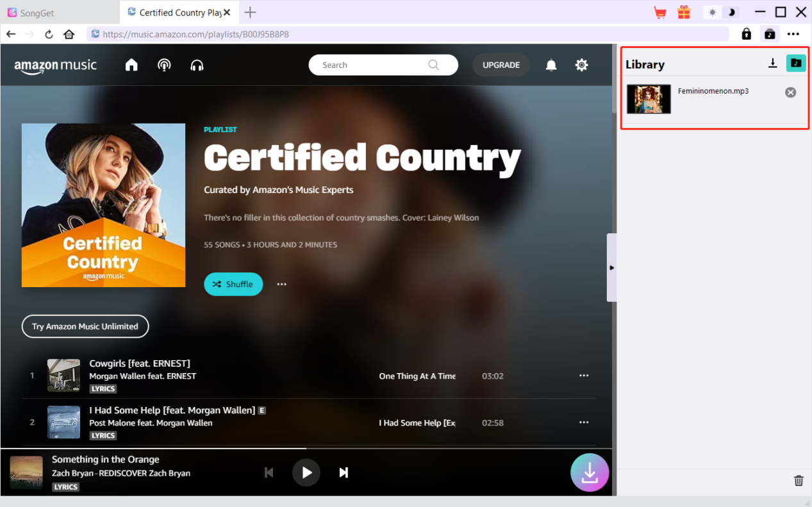Switch to light mode theme

713,12
